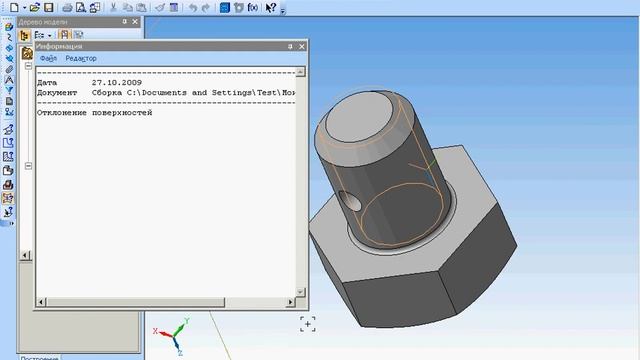Select the Mates paperclip tool
Screen dimensions: 640x360
pyautogui.click(x=9, y=69)
